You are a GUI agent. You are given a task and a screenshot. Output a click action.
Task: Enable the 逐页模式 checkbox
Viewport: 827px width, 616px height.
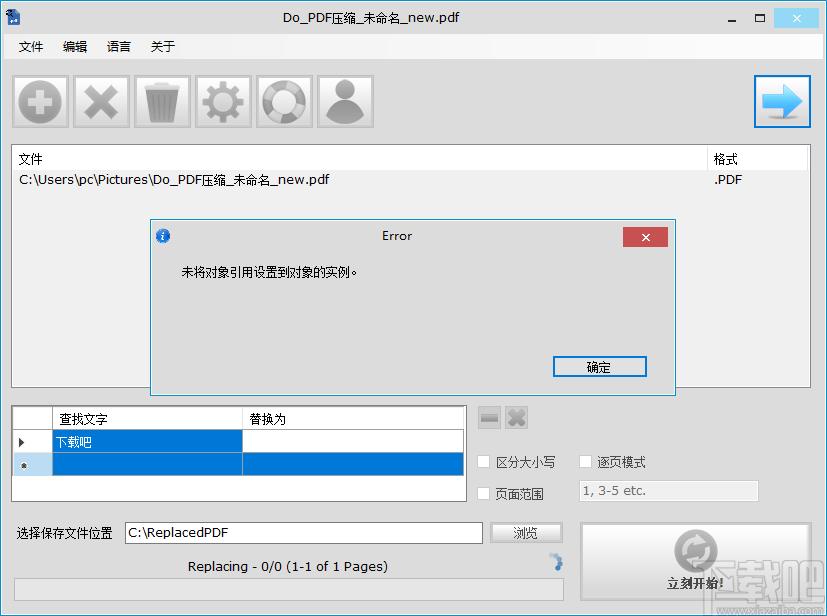pyautogui.click(x=585, y=462)
